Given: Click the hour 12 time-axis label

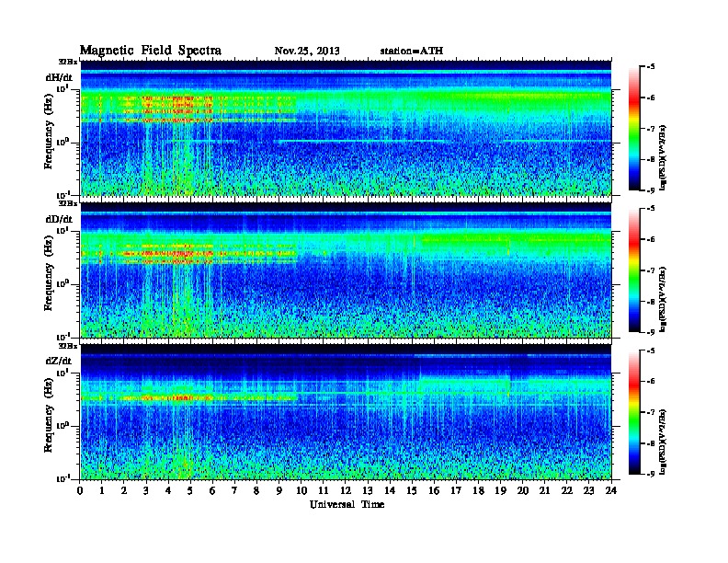Looking at the screenshot, I should pos(346,491).
